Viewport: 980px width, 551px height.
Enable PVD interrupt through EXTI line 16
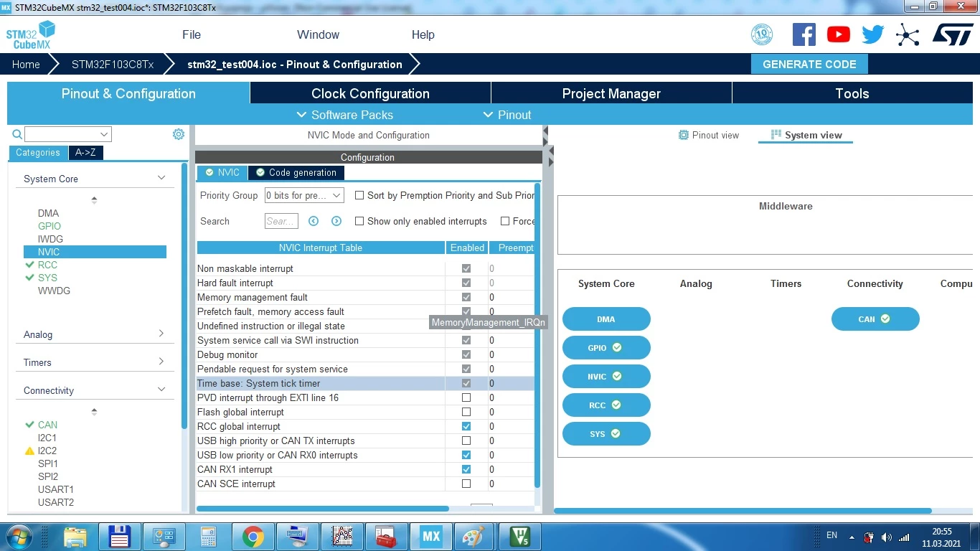[466, 397]
